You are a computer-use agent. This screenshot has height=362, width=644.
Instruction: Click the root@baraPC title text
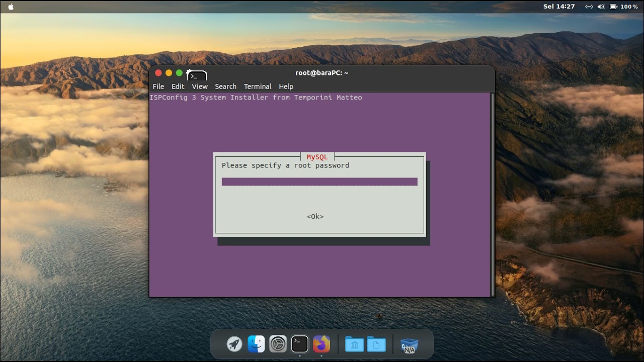click(322, 73)
